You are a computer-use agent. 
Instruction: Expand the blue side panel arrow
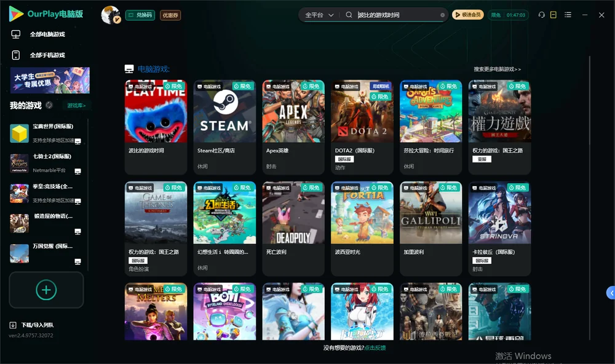(x=611, y=293)
